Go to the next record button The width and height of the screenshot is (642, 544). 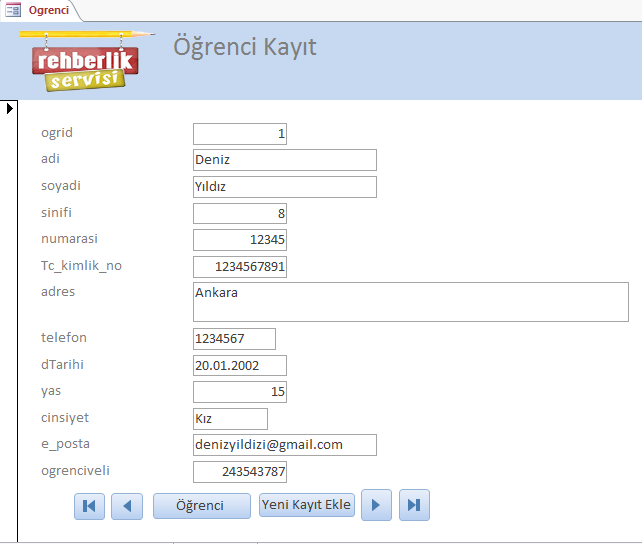(x=376, y=505)
